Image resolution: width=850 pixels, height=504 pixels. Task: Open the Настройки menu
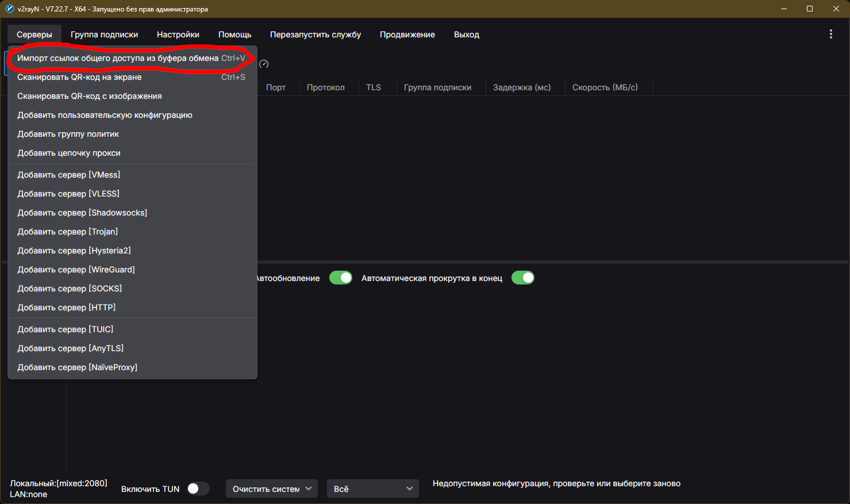click(x=178, y=34)
